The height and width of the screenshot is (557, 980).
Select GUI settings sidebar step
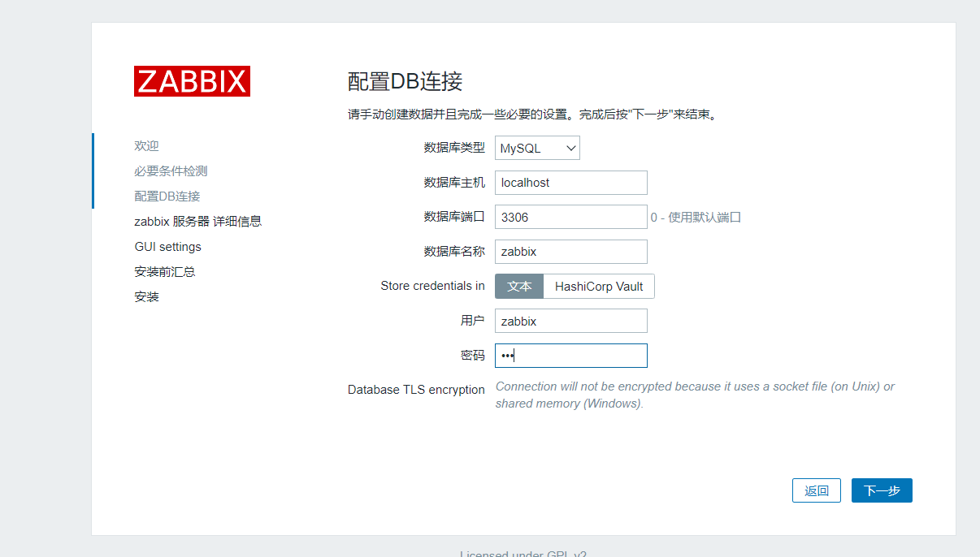point(167,247)
